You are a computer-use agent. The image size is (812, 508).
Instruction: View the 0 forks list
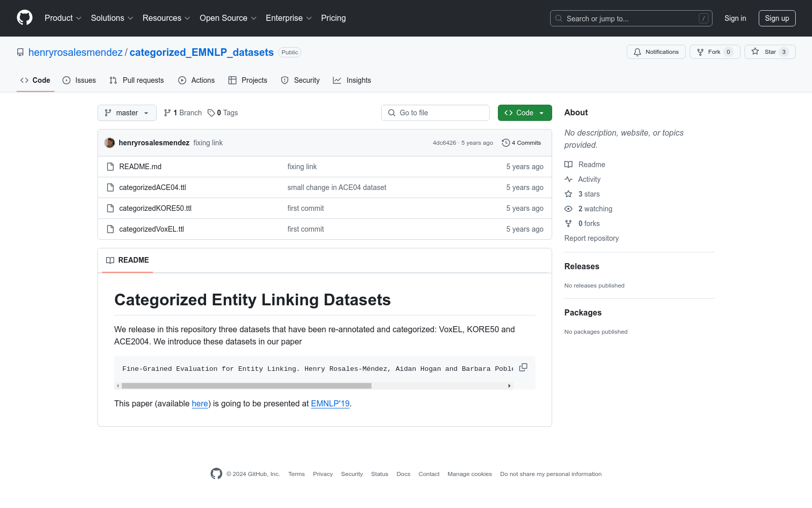[582, 224]
